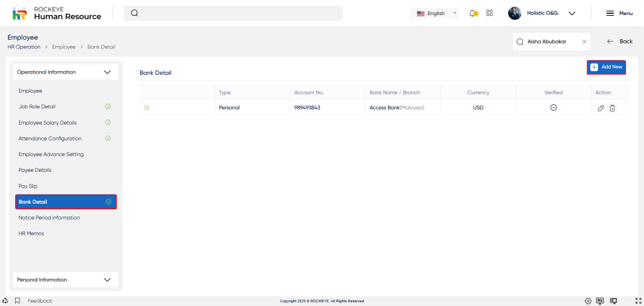Click Employee breadcrumb link
The height and width of the screenshot is (306, 644).
pyautogui.click(x=64, y=47)
